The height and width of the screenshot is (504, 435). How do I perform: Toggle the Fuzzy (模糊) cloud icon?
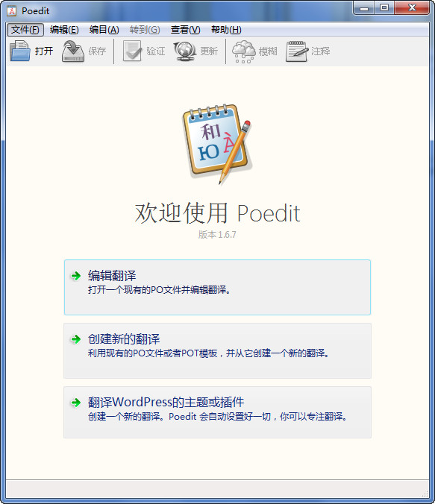[244, 51]
